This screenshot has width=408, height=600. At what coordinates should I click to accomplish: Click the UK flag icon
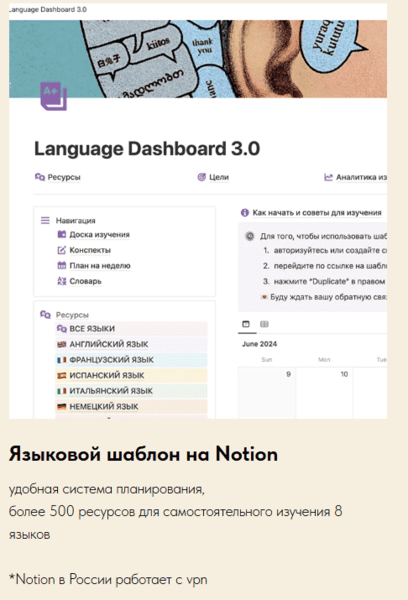(x=62, y=344)
